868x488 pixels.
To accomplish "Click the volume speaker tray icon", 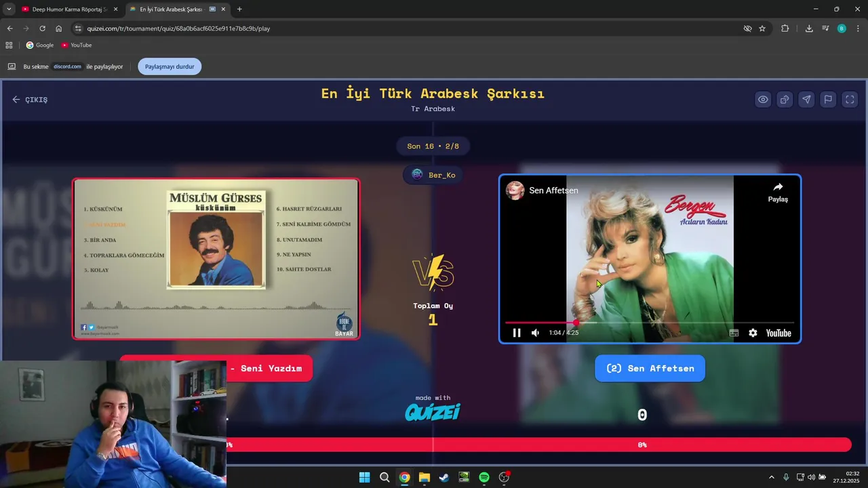I will point(811,477).
